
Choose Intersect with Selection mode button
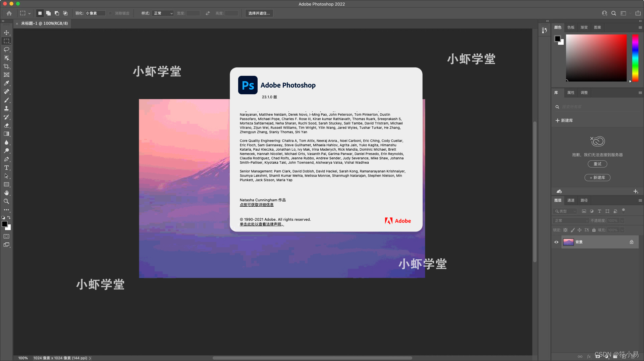[x=65, y=13]
